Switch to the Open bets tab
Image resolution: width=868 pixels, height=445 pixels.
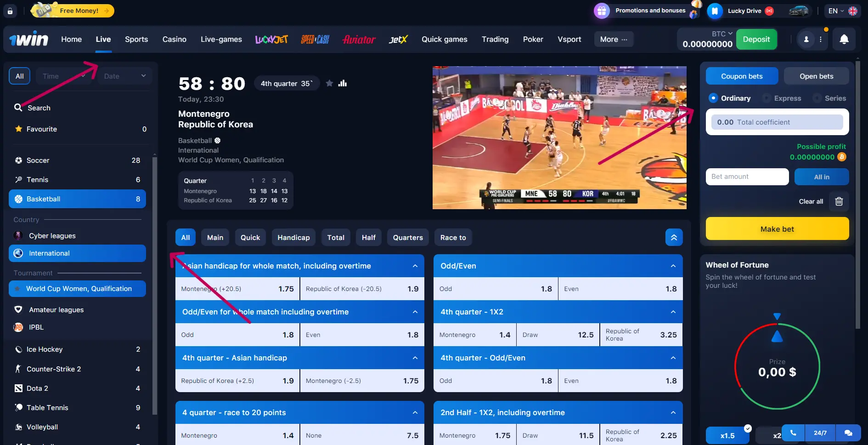pyautogui.click(x=816, y=76)
